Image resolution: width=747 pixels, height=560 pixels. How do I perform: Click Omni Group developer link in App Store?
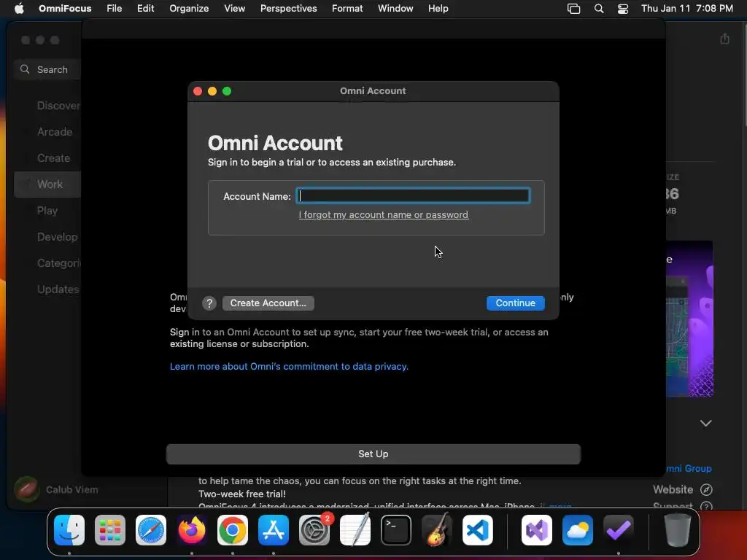[x=689, y=469]
